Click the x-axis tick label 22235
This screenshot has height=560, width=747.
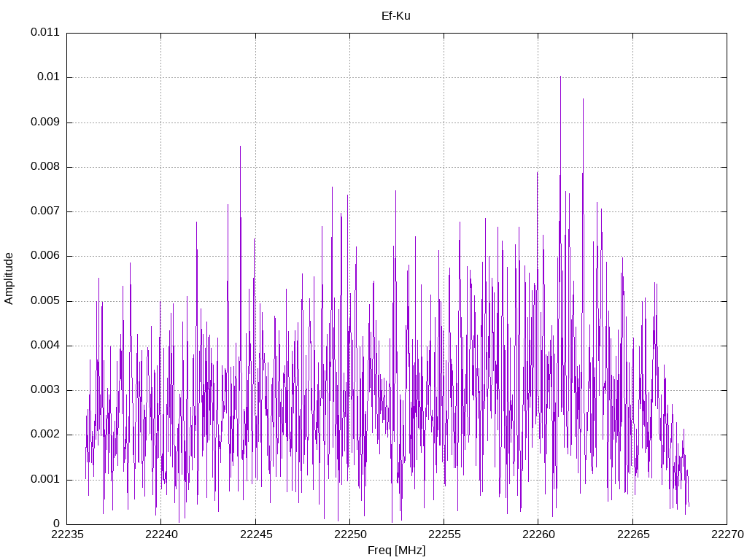coord(67,534)
